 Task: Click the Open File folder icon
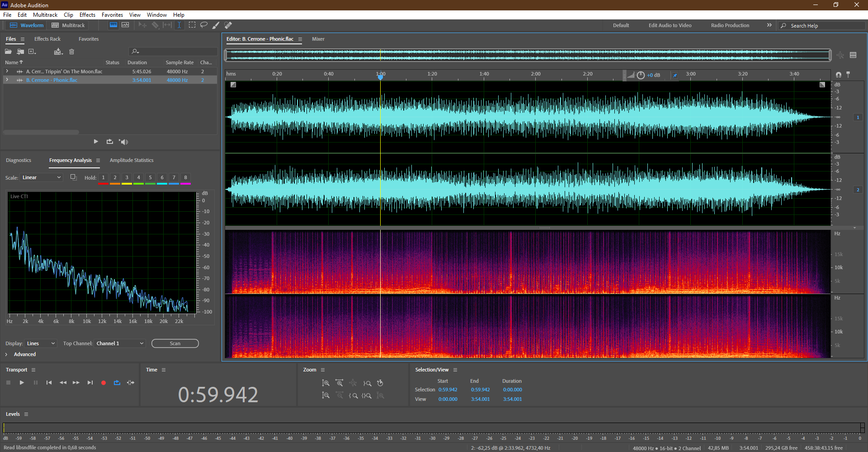click(8, 52)
